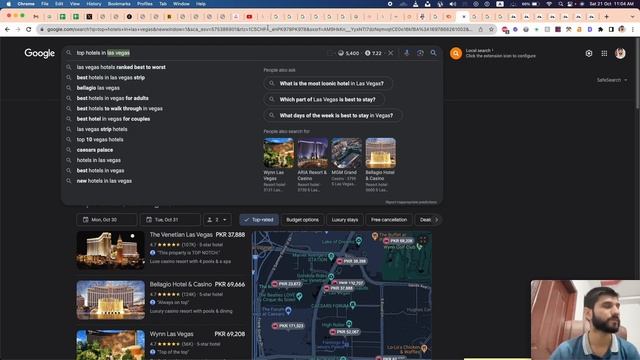Open the Google apps grid

click(604, 53)
